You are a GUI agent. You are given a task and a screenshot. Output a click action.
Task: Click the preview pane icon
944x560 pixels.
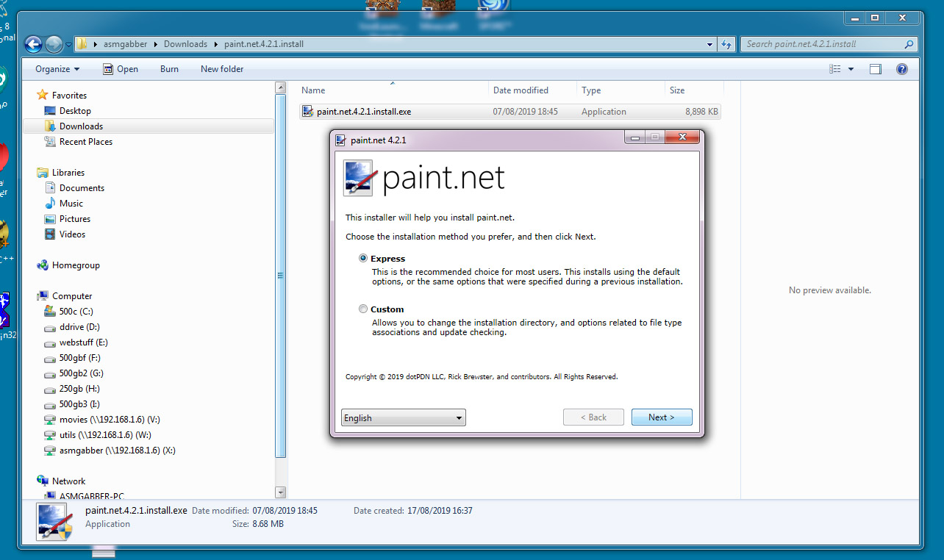875,68
